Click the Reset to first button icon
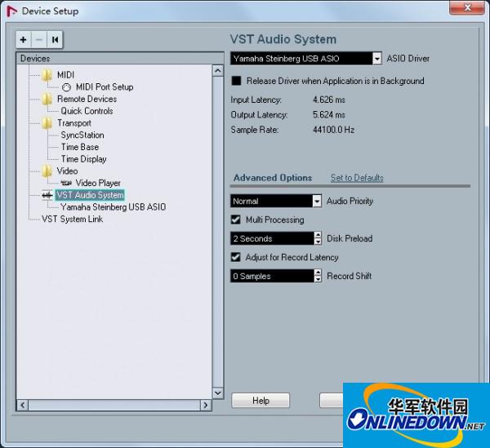The image size is (490, 448). click(x=55, y=40)
